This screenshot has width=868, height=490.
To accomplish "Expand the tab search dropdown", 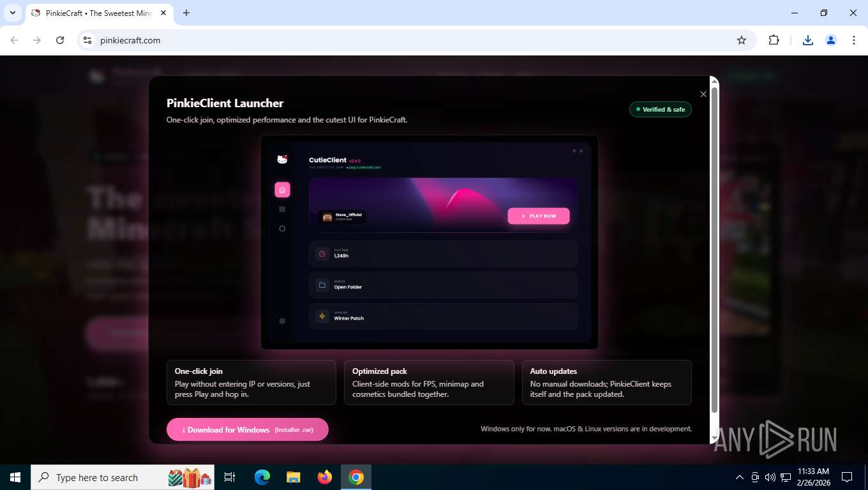I will [12, 13].
